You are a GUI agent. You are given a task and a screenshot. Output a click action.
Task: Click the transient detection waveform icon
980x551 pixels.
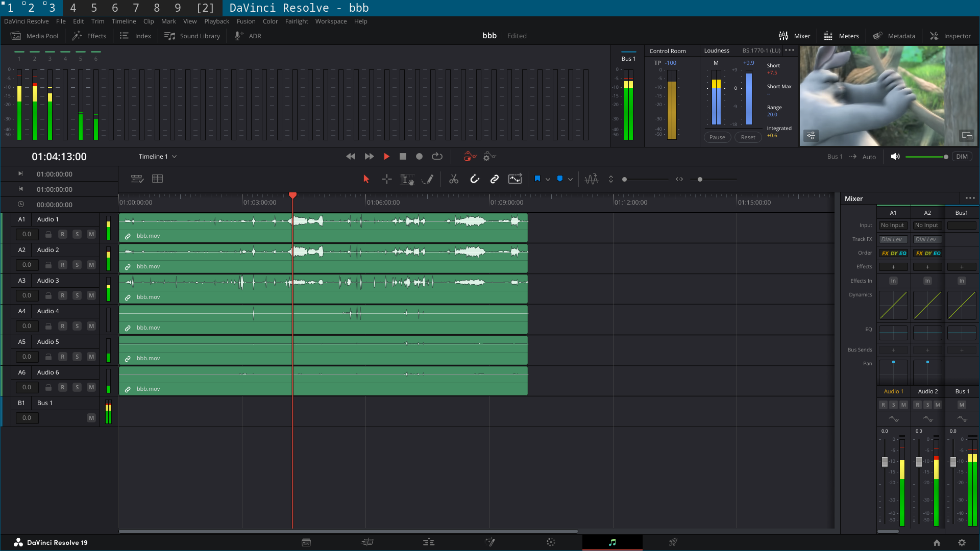592,179
